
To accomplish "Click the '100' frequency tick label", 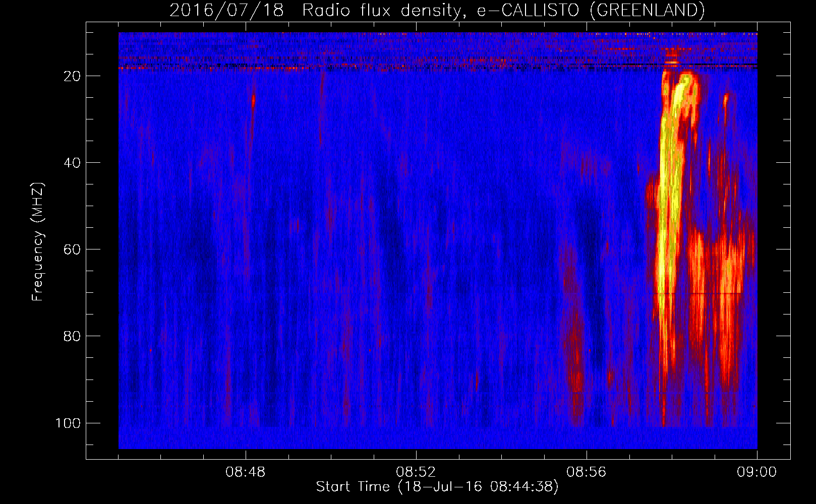I will (68, 423).
